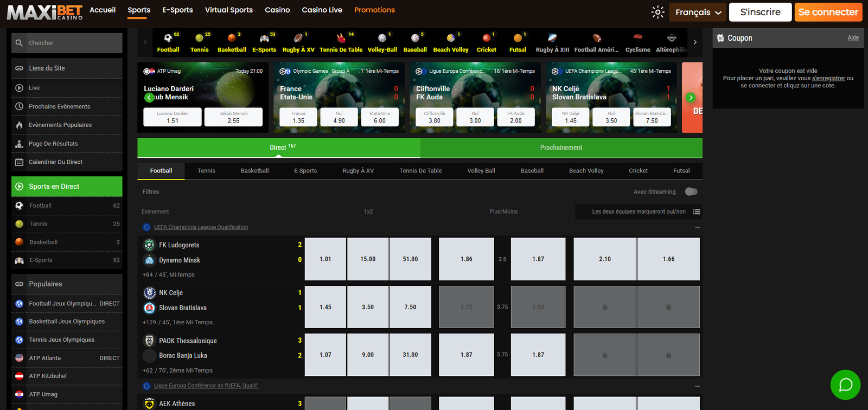This screenshot has height=410, width=868.
Task: Switch to the Prochainement tab
Action: click(x=561, y=148)
